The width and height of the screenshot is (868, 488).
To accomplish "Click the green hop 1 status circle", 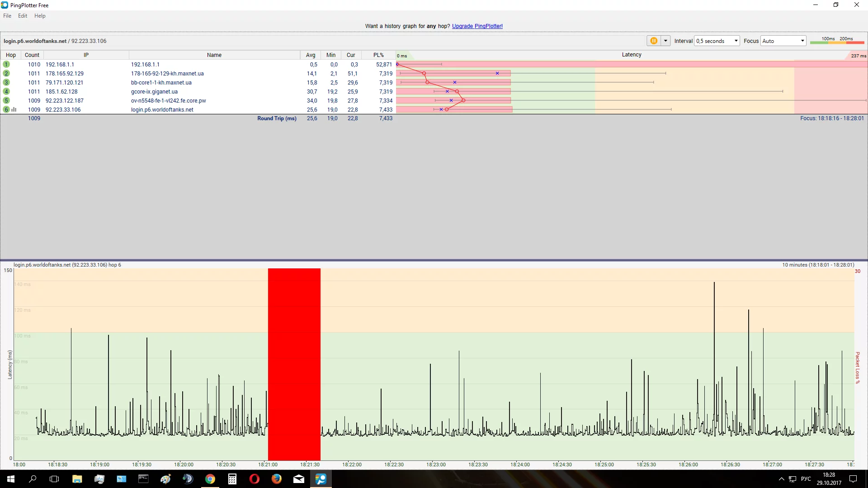I will [6, 64].
